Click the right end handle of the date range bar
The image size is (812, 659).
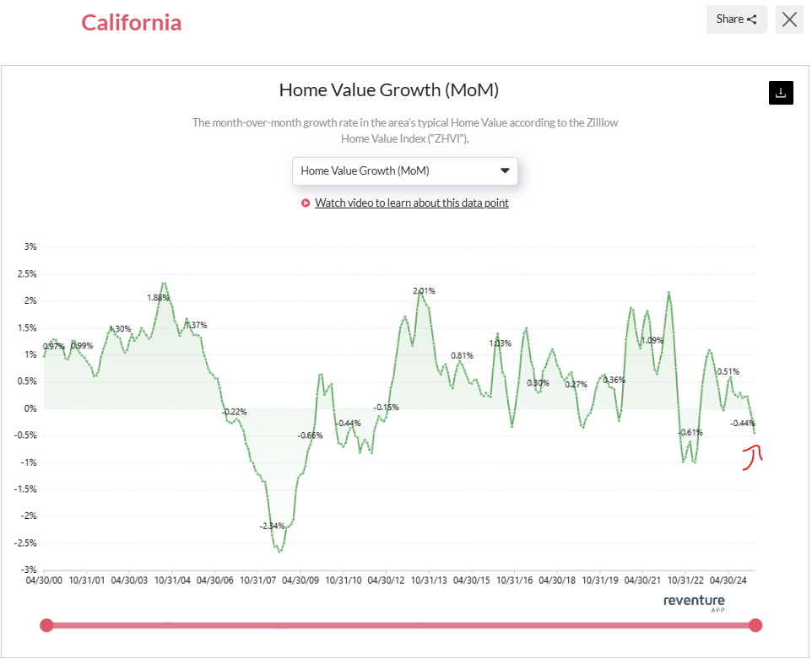(755, 625)
